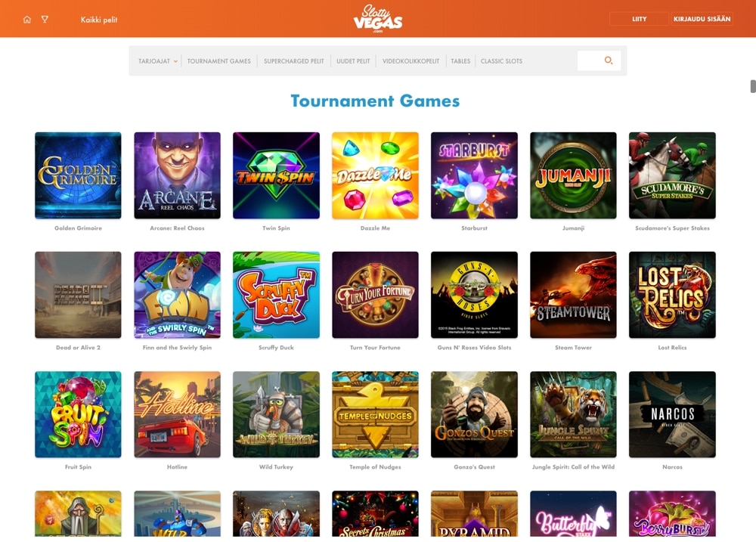The height and width of the screenshot is (542, 756).
Task: Select the Narcos game thumbnail
Action: (672, 414)
